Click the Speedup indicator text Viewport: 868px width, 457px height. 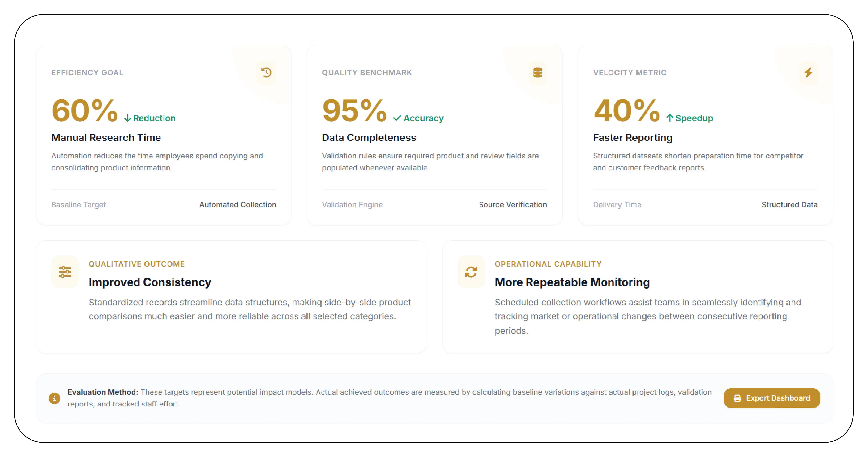click(x=694, y=118)
